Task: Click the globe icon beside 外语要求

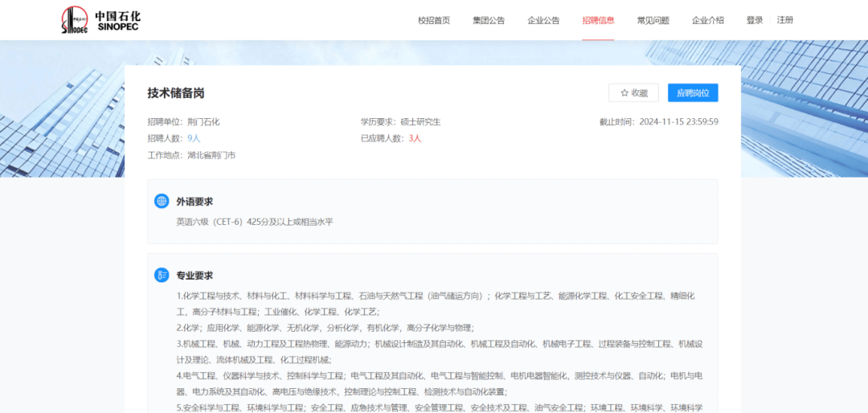Action: point(162,201)
